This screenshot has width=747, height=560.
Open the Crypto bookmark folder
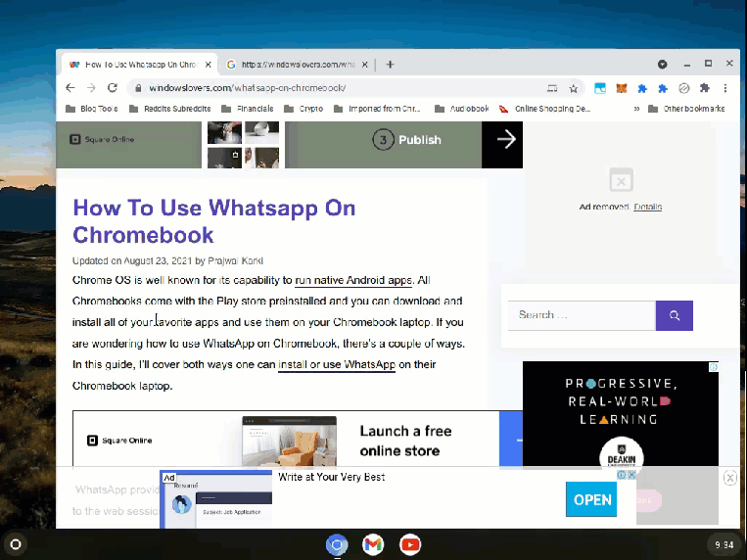pyautogui.click(x=303, y=109)
